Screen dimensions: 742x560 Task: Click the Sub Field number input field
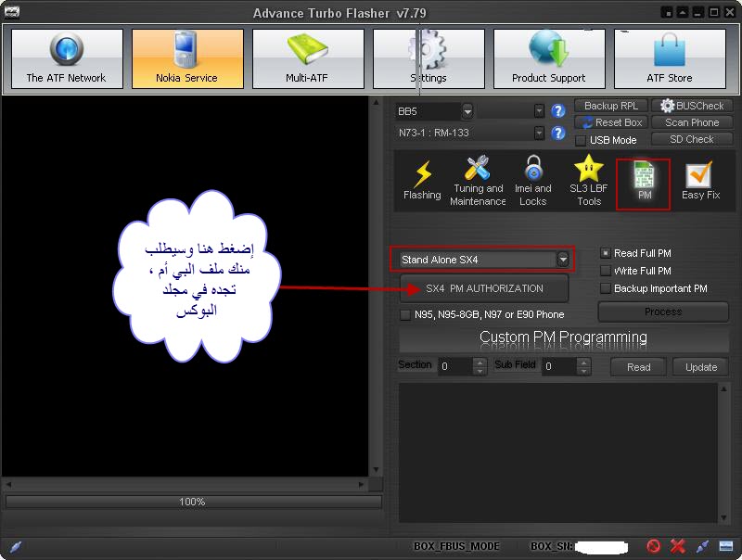pyautogui.click(x=560, y=366)
